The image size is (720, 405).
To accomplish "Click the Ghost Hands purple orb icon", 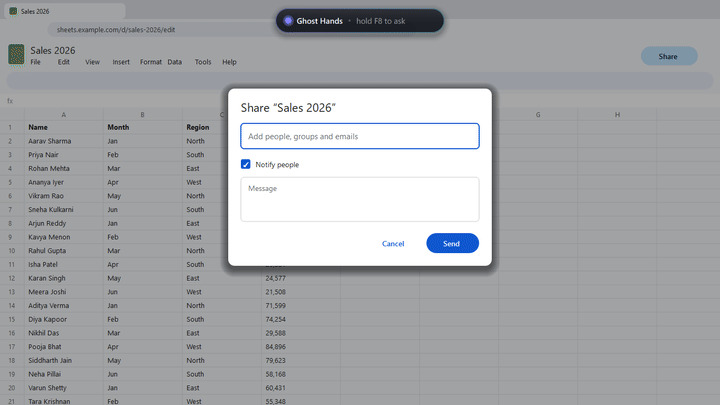I will click(x=288, y=21).
